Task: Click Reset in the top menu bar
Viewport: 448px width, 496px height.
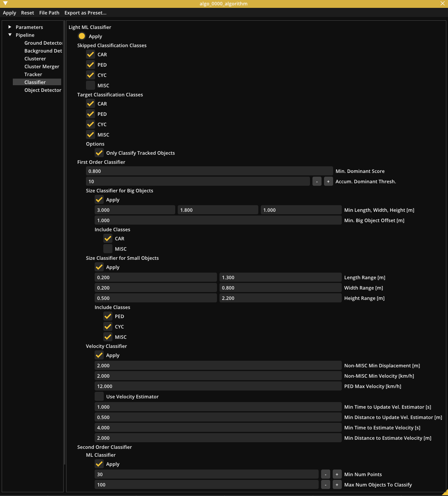Action: (x=28, y=13)
